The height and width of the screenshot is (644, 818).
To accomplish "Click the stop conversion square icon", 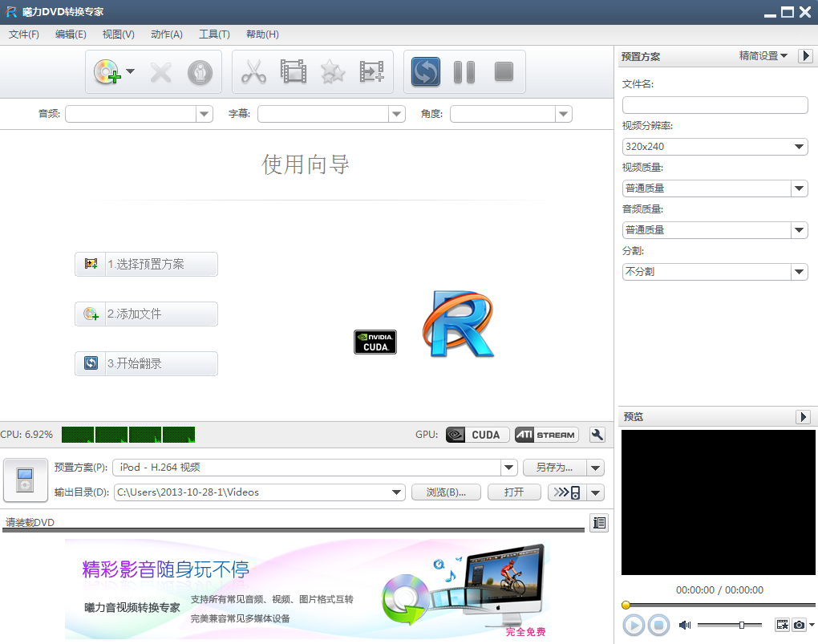I will pyautogui.click(x=504, y=72).
